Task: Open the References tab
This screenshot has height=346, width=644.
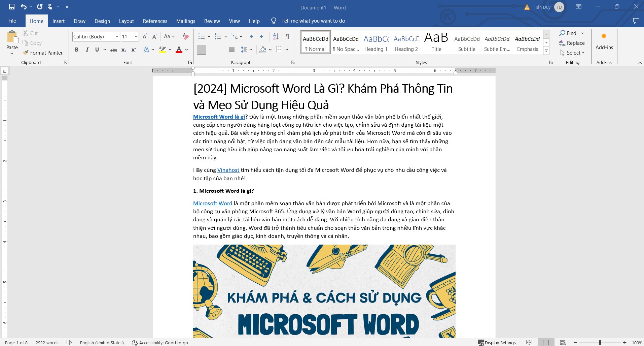Action: tap(155, 21)
